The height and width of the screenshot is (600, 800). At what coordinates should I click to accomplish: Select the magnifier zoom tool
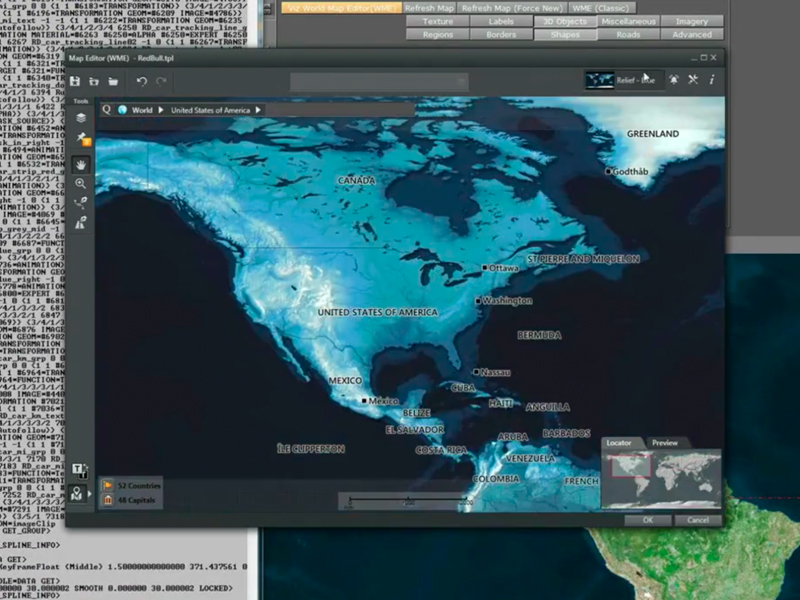(x=81, y=184)
